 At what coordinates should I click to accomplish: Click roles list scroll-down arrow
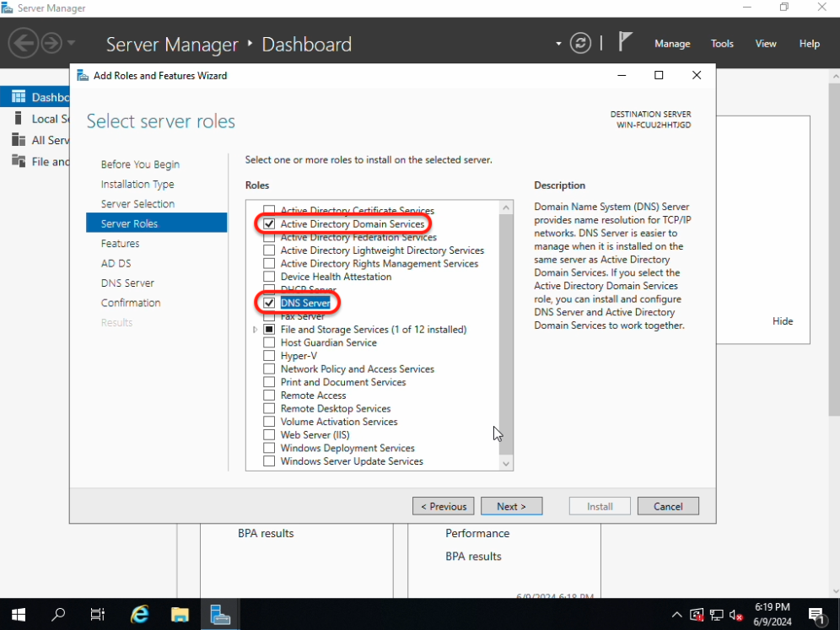[506, 463]
